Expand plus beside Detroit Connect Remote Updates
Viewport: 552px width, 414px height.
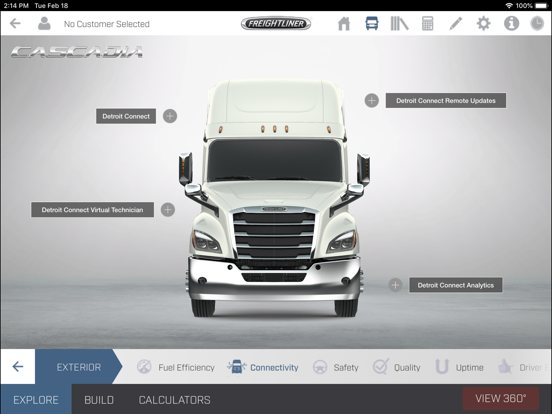point(371,101)
